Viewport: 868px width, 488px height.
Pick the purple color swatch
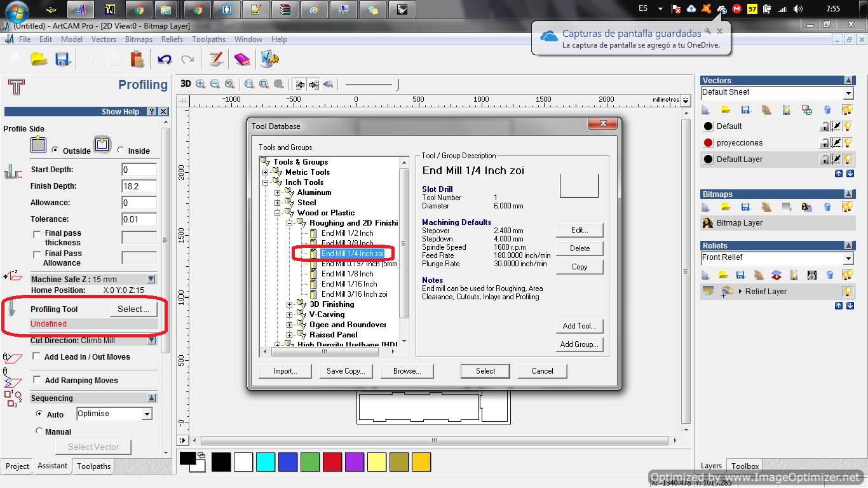click(355, 462)
